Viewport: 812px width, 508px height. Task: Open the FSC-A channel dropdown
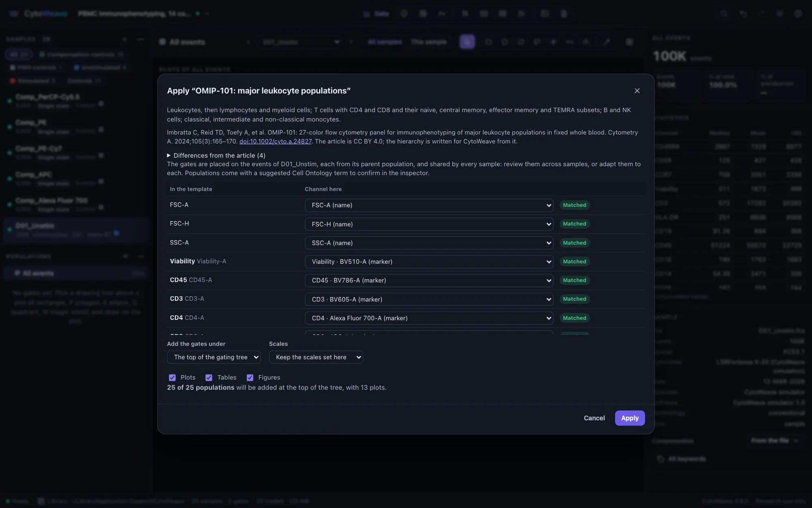(x=429, y=205)
